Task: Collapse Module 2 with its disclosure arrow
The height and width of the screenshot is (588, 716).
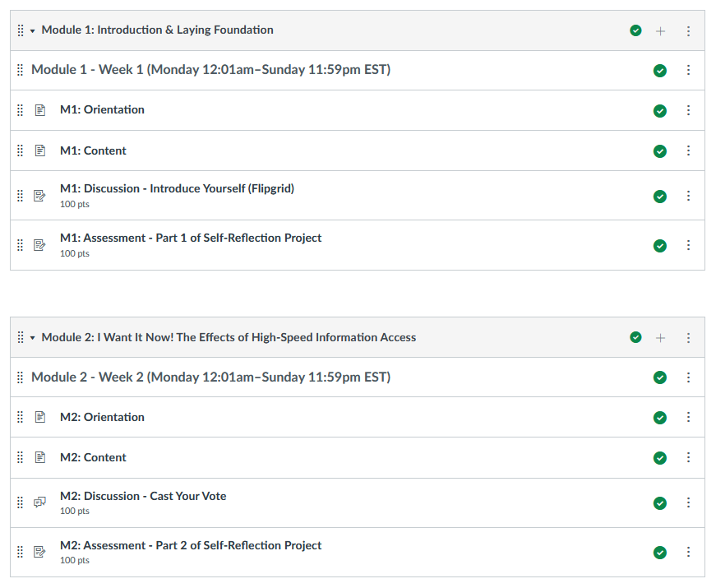Action: coord(31,337)
